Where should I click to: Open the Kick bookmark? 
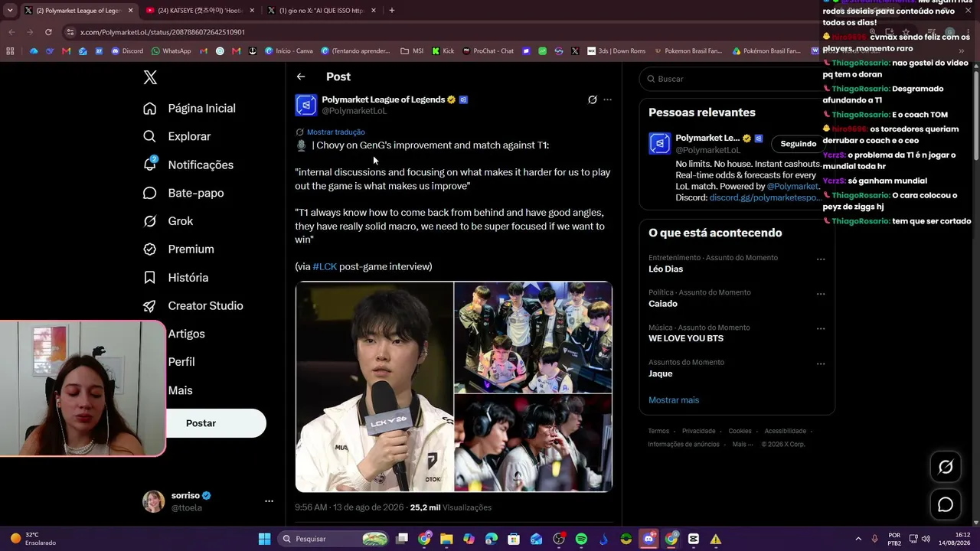443,51
